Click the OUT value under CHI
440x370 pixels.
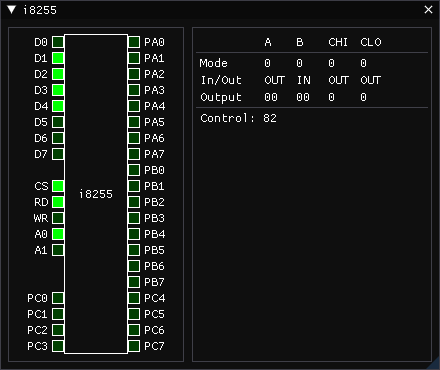(339, 80)
